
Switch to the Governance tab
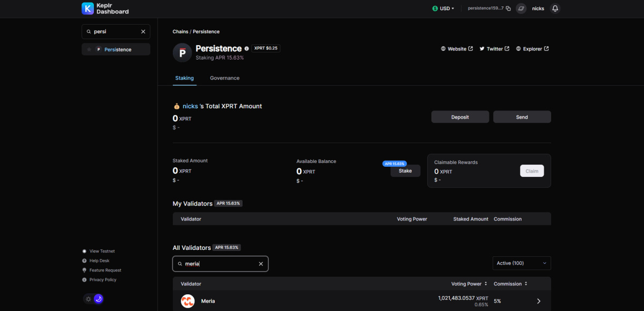click(225, 78)
